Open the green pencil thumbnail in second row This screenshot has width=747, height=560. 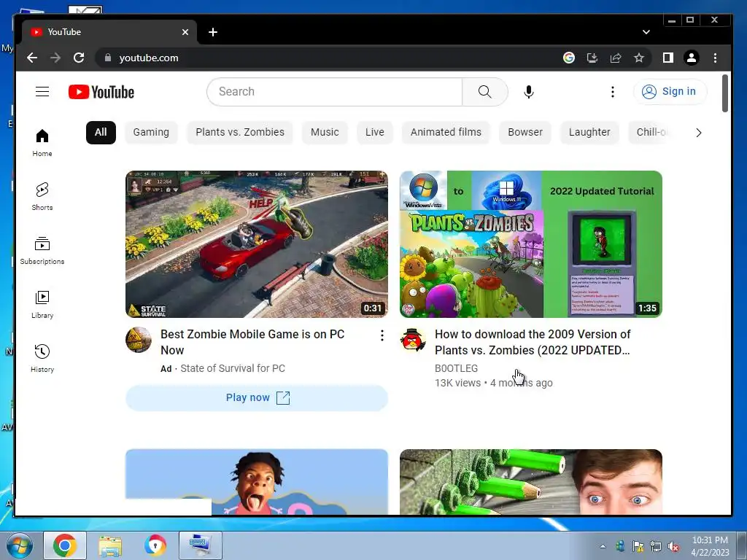pyautogui.click(x=531, y=482)
